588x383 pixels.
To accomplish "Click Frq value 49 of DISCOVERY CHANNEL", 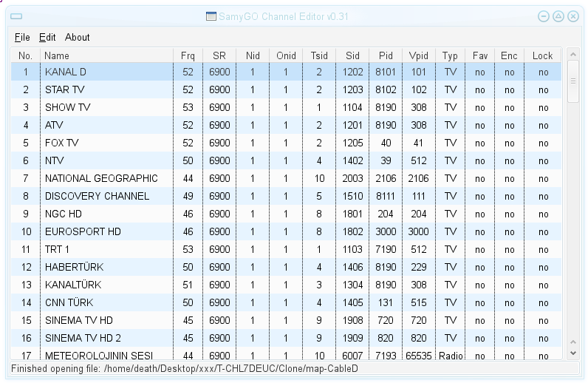I will [x=188, y=196].
